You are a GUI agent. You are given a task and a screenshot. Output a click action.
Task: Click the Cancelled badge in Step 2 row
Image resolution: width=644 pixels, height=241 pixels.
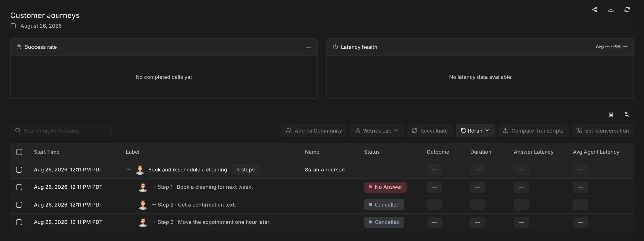(x=384, y=205)
